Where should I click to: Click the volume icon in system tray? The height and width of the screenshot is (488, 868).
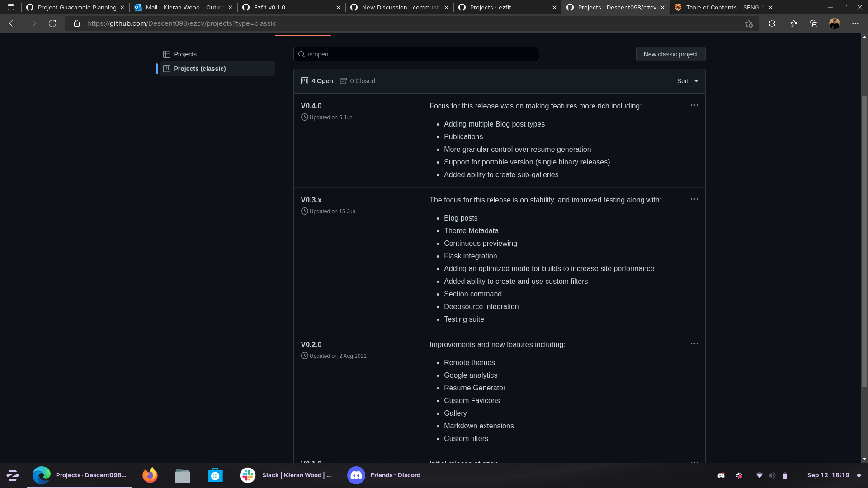[772, 475]
